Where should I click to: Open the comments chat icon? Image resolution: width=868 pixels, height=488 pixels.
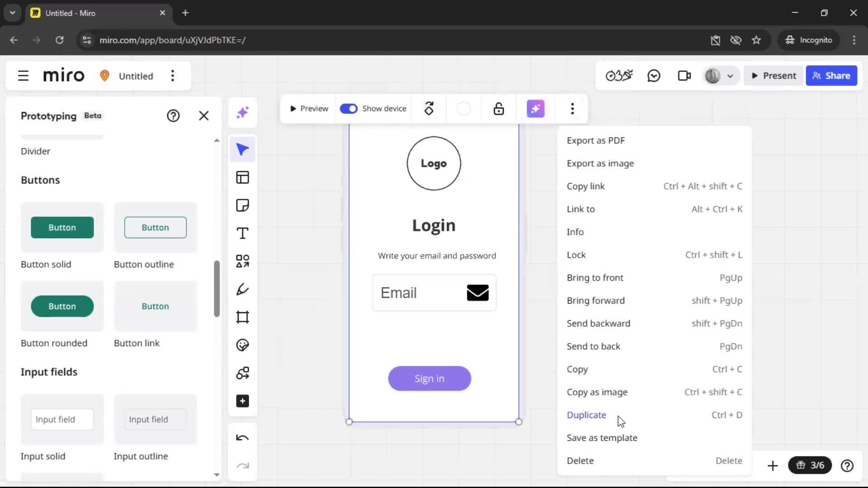coord(654,75)
